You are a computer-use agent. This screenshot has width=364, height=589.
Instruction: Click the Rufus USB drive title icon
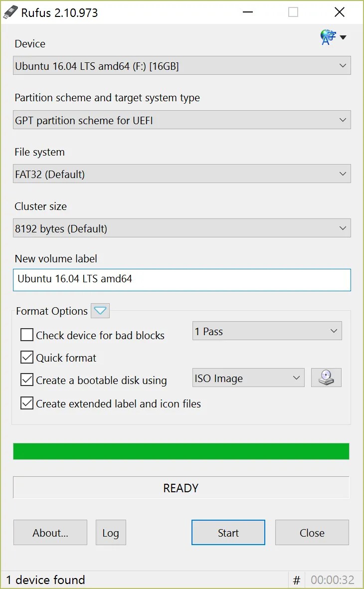pos(10,12)
